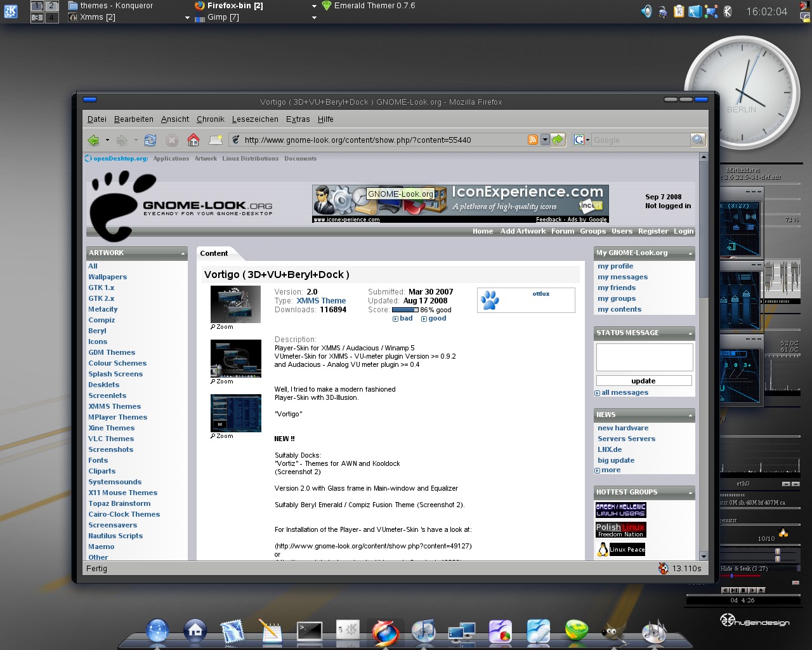Expand the Gimp [7] taskbar group

(x=314, y=18)
